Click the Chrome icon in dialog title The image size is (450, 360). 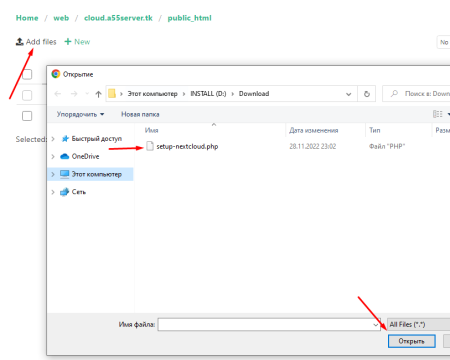coord(56,74)
